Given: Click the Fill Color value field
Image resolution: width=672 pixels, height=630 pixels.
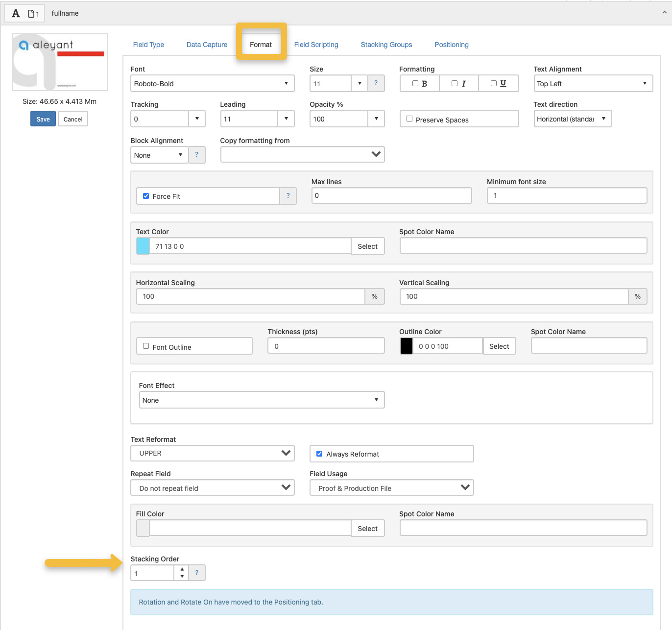Looking at the screenshot, I should pyautogui.click(x=250, y=528).
